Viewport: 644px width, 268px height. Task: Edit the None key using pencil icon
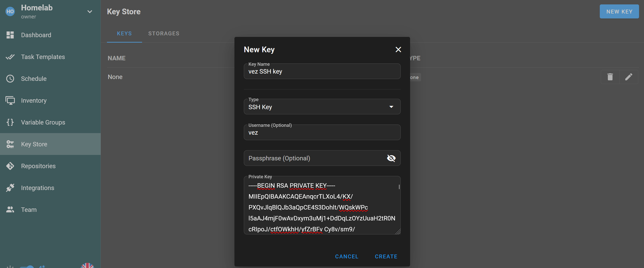[x=629, y=77]
